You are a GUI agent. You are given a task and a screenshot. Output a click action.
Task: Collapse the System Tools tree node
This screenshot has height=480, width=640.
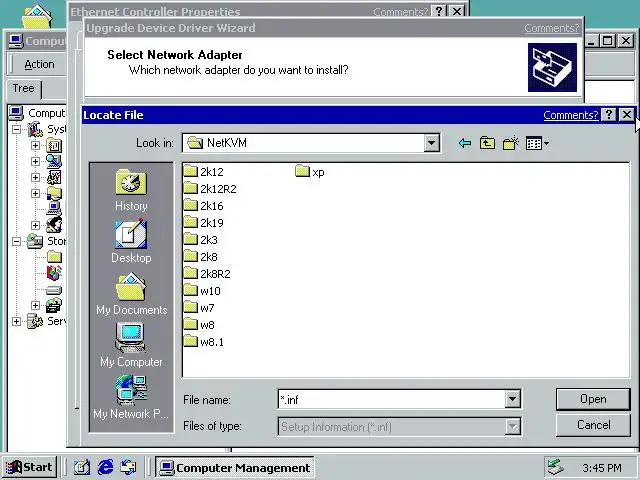[16, 130]
